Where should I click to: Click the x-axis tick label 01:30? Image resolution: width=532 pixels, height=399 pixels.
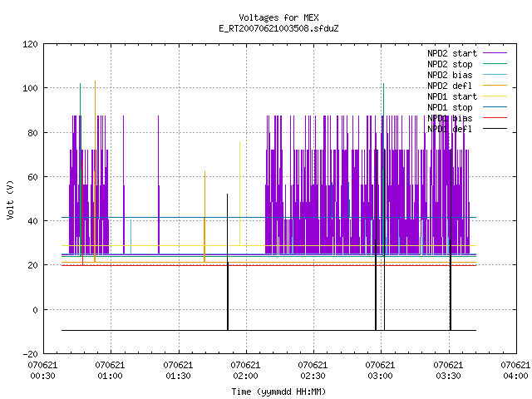click(178, 377)
